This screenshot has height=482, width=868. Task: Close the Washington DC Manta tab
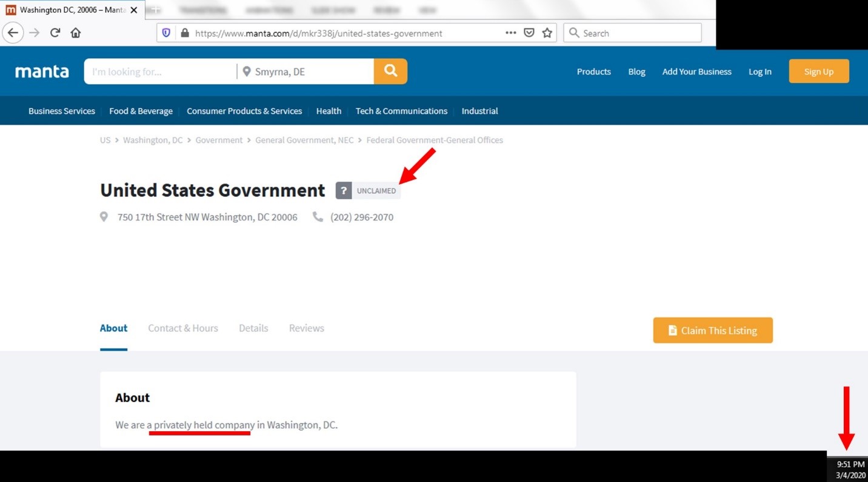pyautogui.click(x=134, y=10)
